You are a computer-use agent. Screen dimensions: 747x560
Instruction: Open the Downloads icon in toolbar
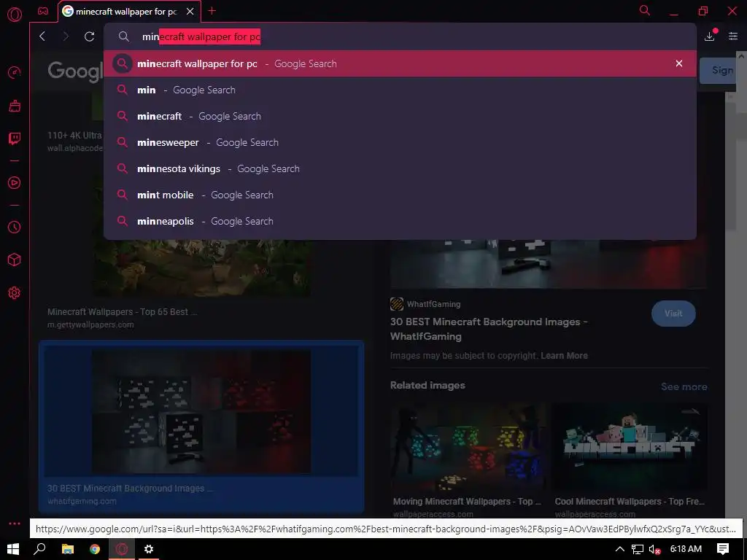(709, 36)
